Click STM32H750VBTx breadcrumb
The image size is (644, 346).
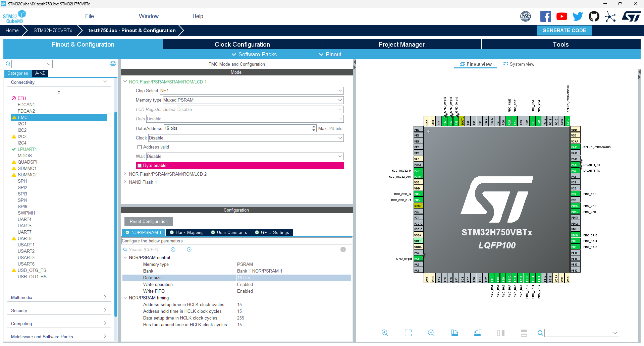coord(53,31)
